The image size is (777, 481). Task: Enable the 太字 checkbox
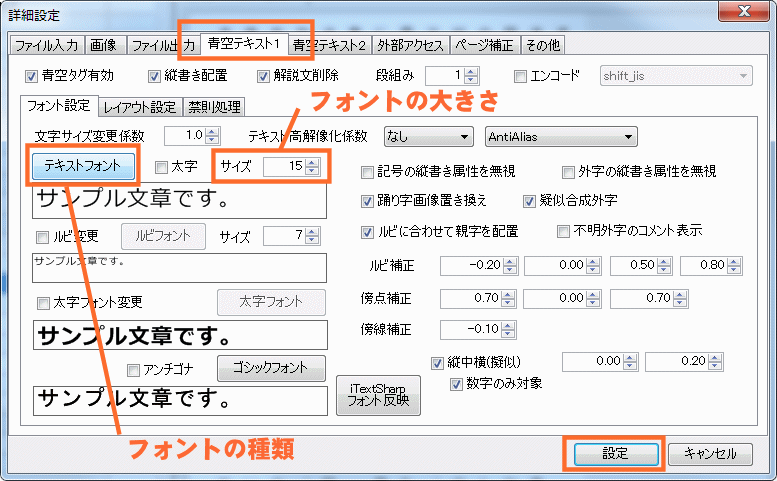[163, 167]
